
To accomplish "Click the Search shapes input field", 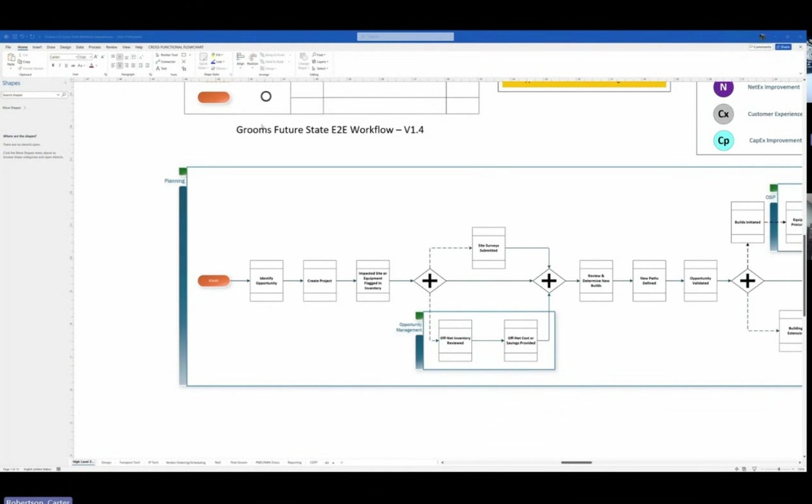I will pyautogui.click(x=30, y=95).
